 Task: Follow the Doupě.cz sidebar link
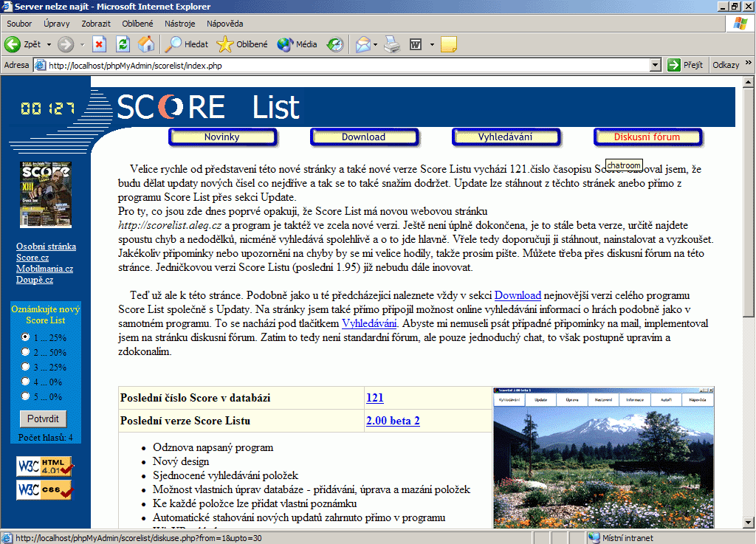[x=35, y=280]
